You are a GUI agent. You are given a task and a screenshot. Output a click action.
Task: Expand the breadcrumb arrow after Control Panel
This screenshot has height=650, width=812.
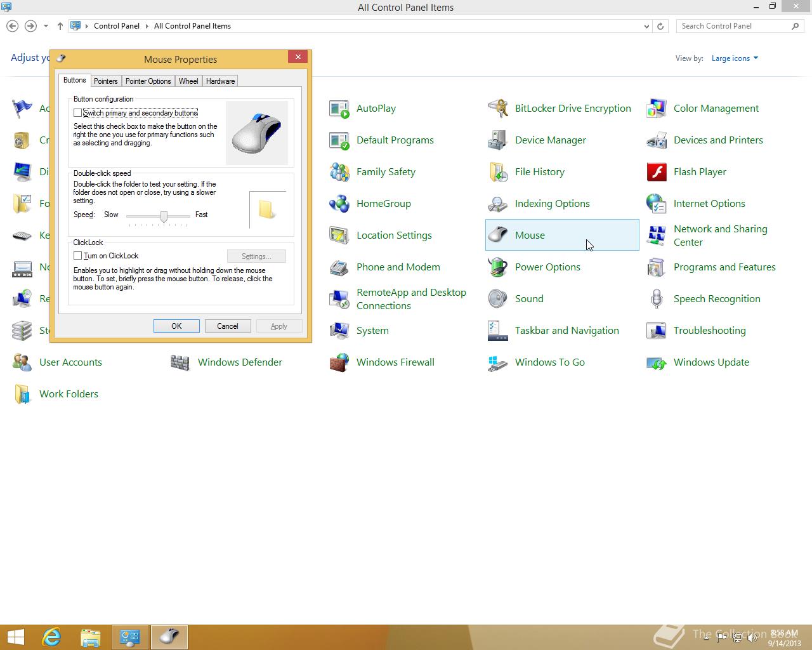pos(147,26)
